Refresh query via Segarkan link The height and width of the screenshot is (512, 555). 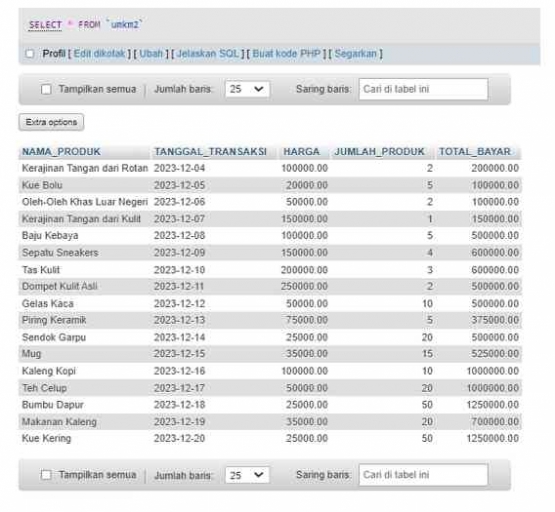(356, 54)
